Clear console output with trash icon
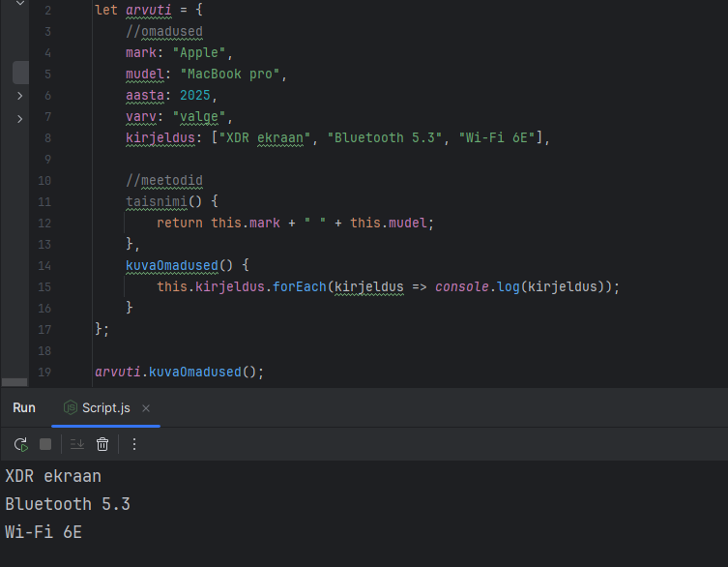This screenshot has height=567, width=728. click(x=102, y=444)
